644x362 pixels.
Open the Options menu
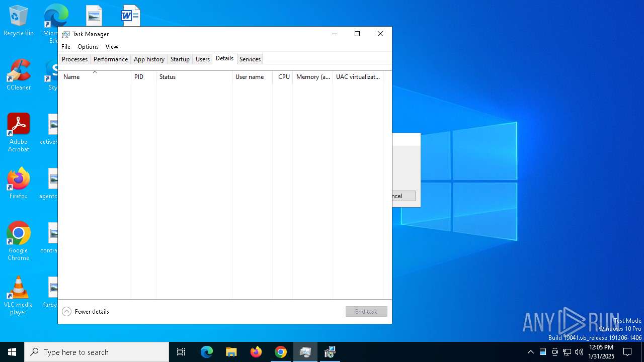88,47
